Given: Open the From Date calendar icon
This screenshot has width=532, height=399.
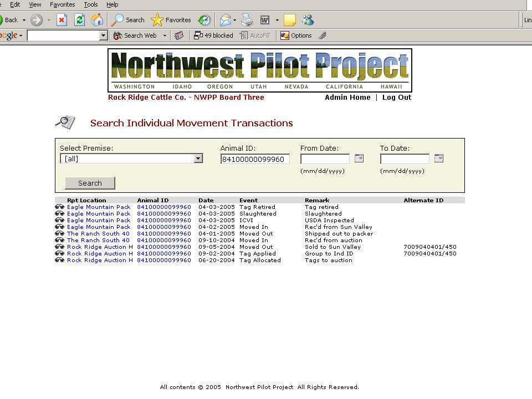Looking at the screenshot, I should (359, 158).
